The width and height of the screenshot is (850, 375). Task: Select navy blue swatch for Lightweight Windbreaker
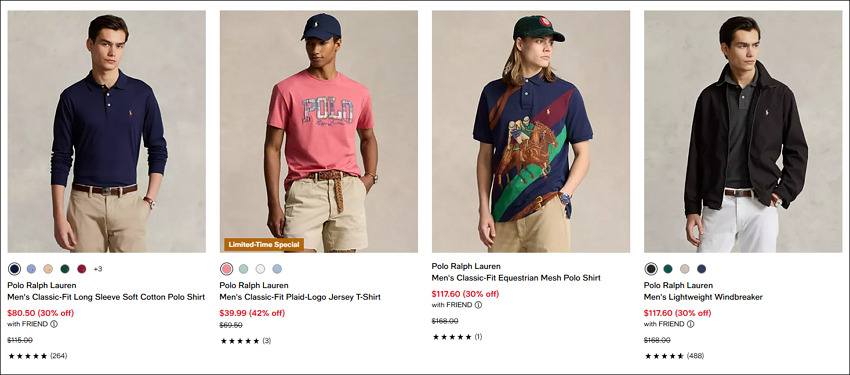click(701, 269)
